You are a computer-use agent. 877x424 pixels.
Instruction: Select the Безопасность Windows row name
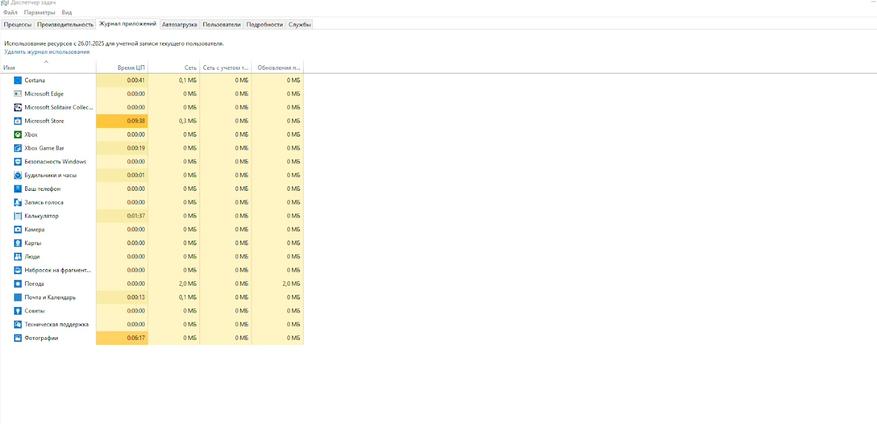[55, 162]
